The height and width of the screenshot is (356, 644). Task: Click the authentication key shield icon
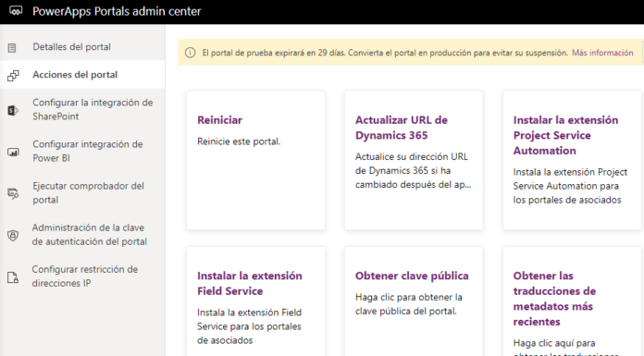[x=13, y=235]
